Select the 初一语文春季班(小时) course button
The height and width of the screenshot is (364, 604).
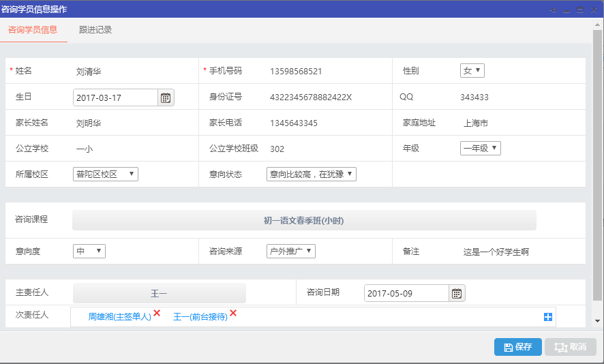coord(304,220)
